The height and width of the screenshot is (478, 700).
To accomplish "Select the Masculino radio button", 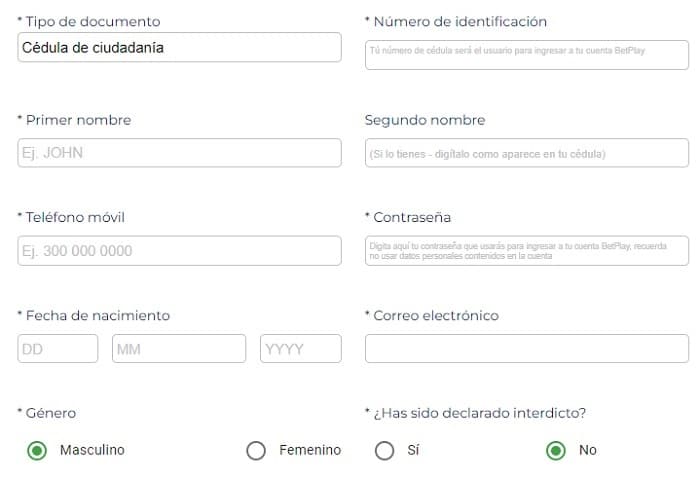I will [x=37, y=451].
